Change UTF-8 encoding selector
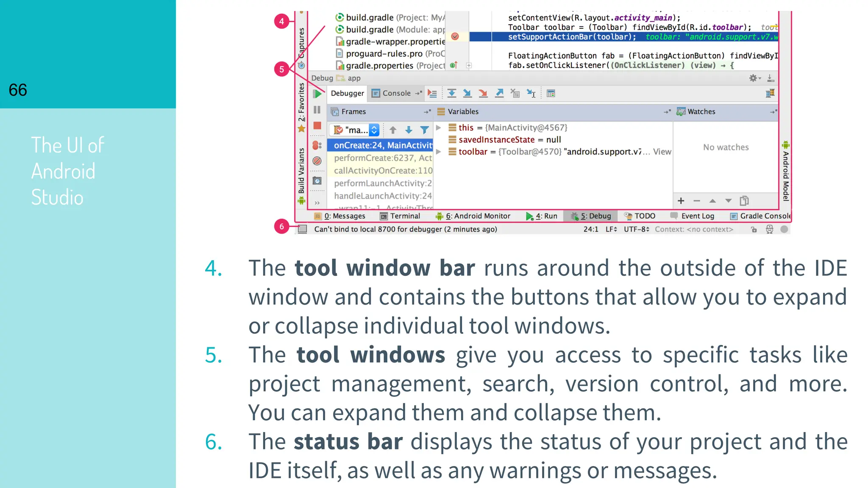Screen dimensions: 868x488 (637, 229)
